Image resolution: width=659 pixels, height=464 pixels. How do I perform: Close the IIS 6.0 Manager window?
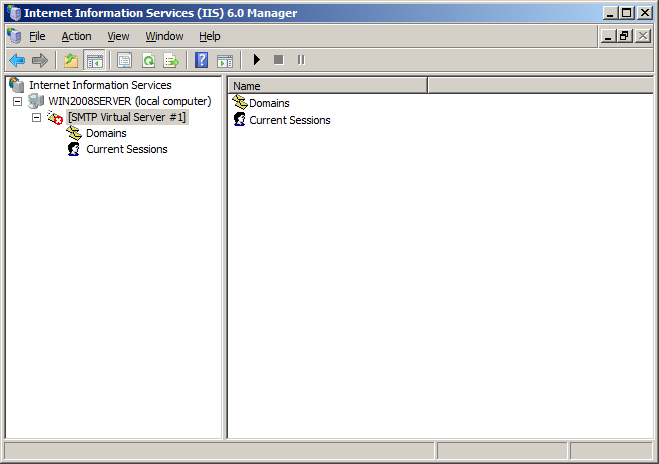point(645,13)
